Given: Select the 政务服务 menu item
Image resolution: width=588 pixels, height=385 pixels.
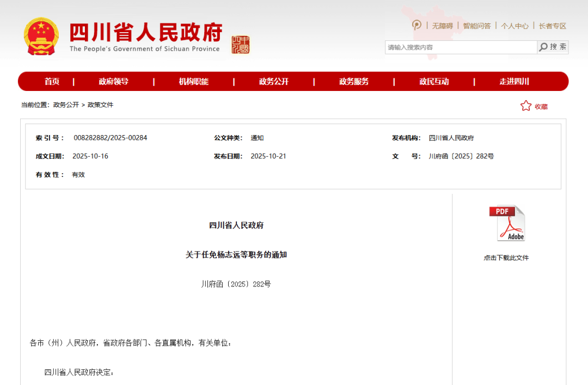Looking at the screenshot, I should [354, 81].
